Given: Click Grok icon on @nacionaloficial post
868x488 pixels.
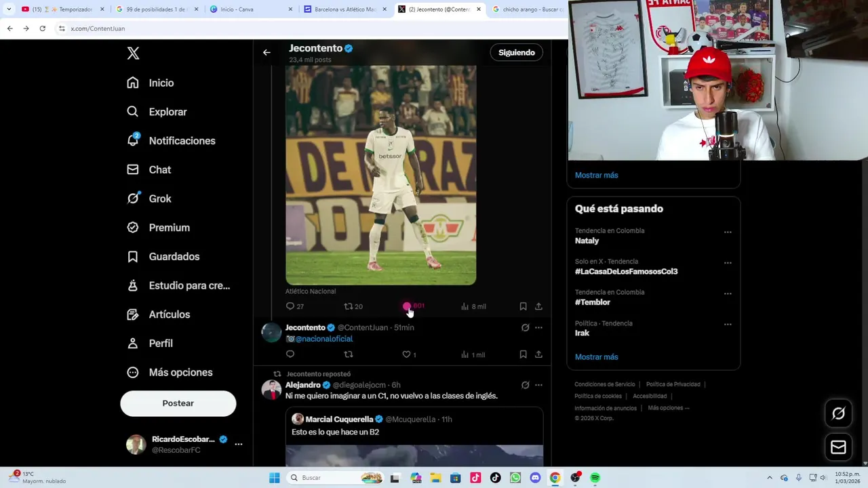Looking at the screenshot, I should 525,327.
